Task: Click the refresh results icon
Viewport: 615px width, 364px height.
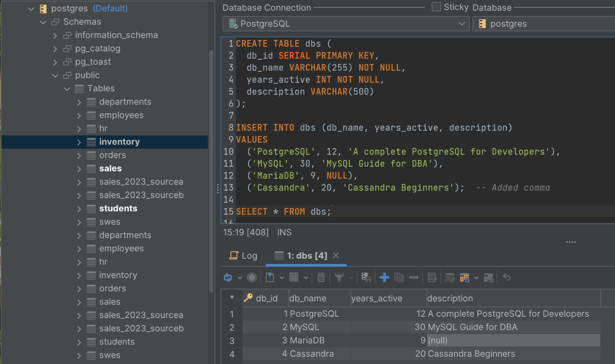Action: coord(228,278)
